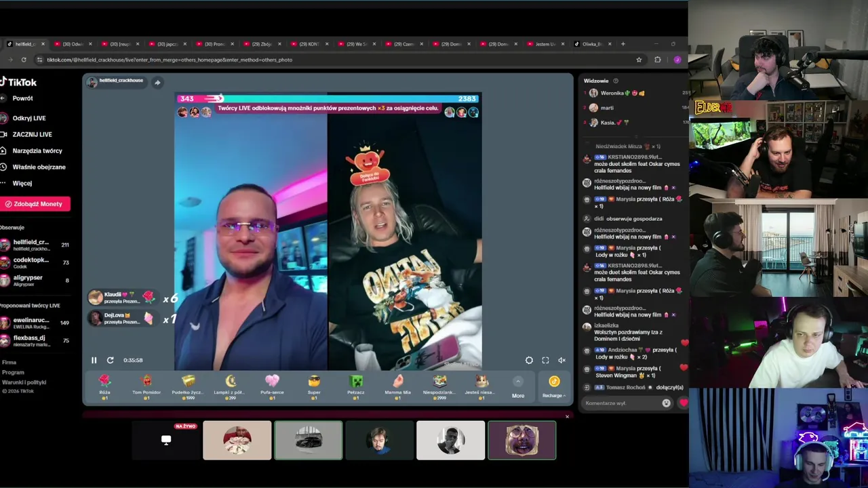Send the Pełzacz creeper gift
The width and height of the screenshot is (868, 488).
click(356, 386)
